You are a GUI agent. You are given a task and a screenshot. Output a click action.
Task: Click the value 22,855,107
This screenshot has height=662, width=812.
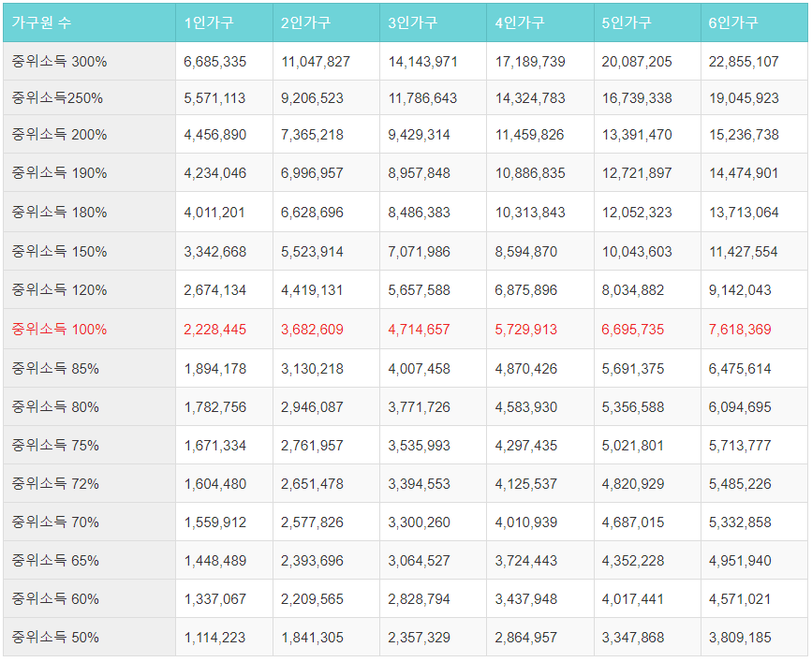coord(744,62)
